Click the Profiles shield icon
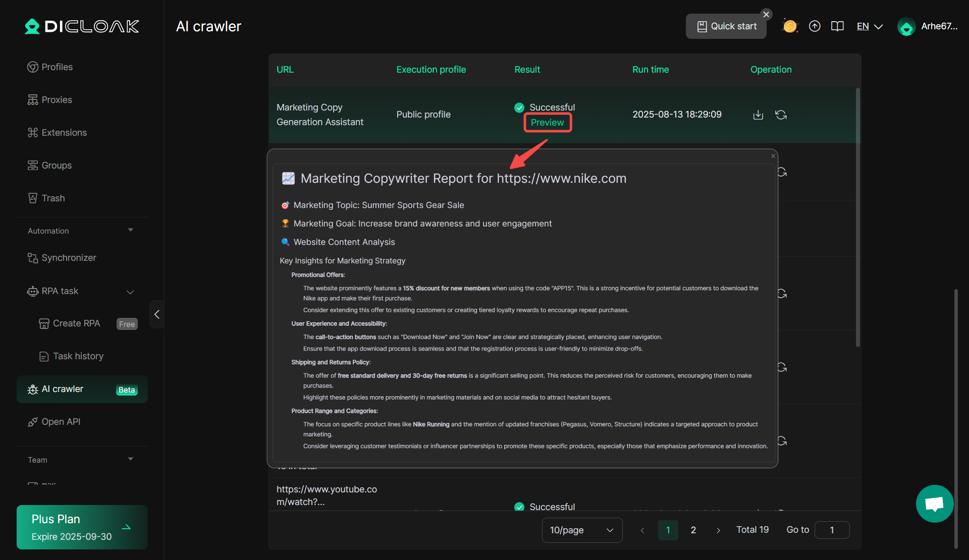Image resolution: width=969 pixels, height=560 pixels. (33, 67)
